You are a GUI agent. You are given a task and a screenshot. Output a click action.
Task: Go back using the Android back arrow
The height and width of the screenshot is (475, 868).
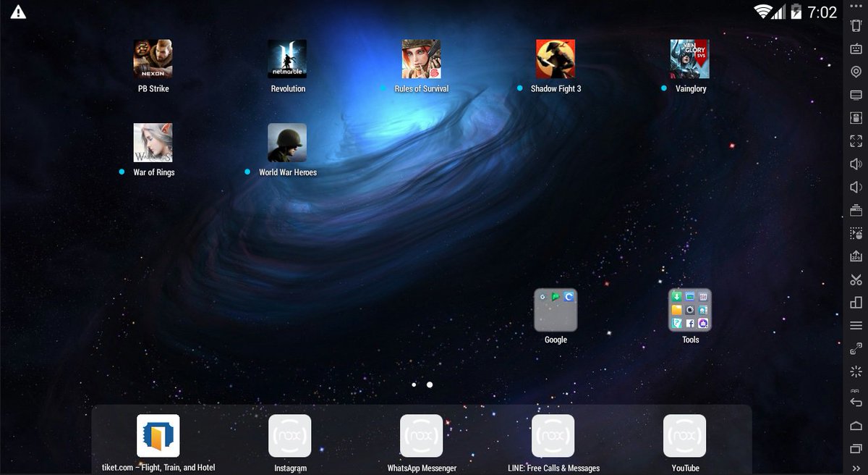click(x=856, y=403)
